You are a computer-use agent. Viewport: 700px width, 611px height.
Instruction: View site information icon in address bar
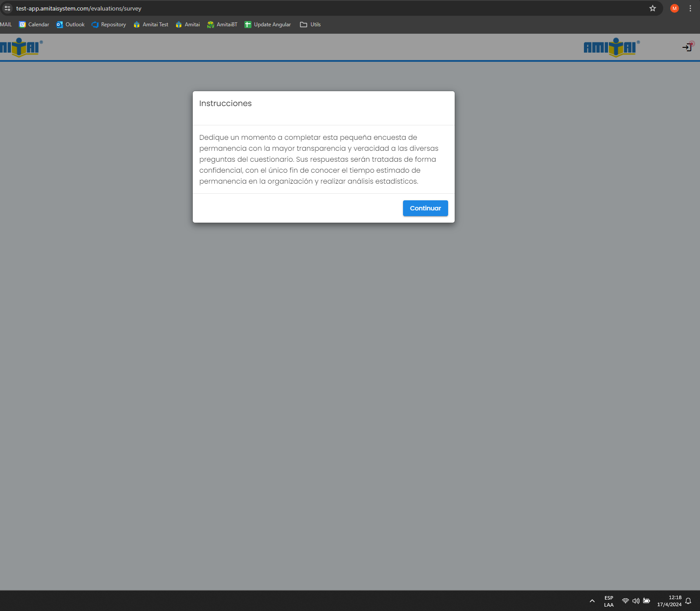pyautogui.click(x=7, y=8)
